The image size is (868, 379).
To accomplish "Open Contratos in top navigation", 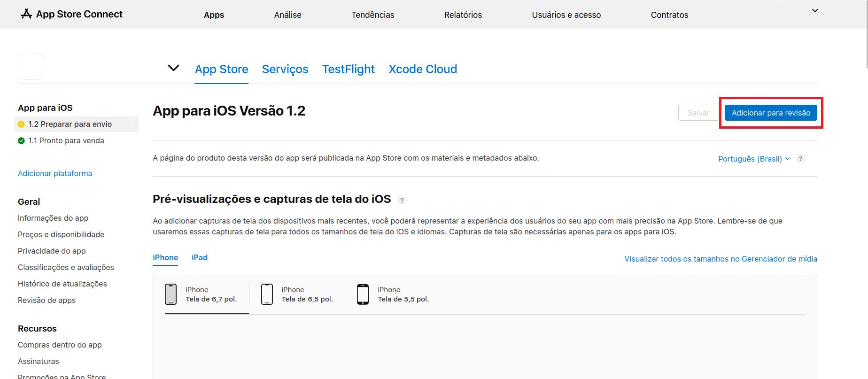I will [x=669, y=15].
